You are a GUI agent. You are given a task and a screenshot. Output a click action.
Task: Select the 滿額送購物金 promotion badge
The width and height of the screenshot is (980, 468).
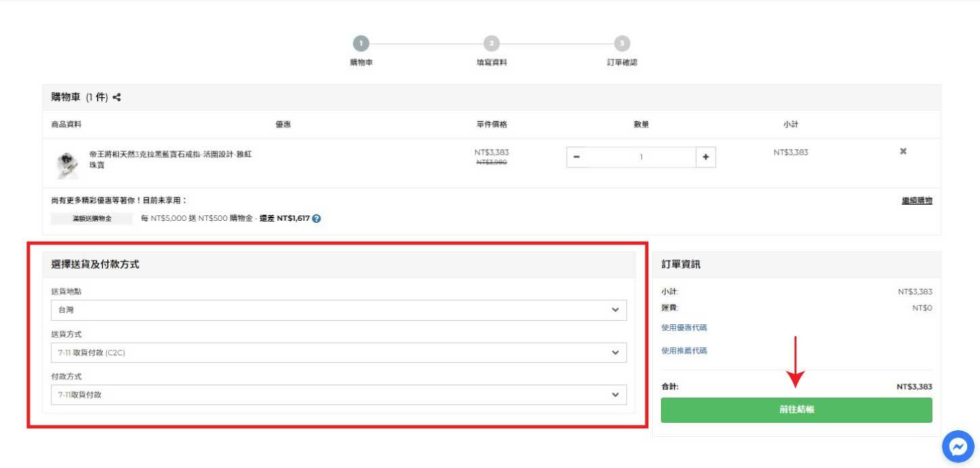pyautogui.click(x=91, y=218)
